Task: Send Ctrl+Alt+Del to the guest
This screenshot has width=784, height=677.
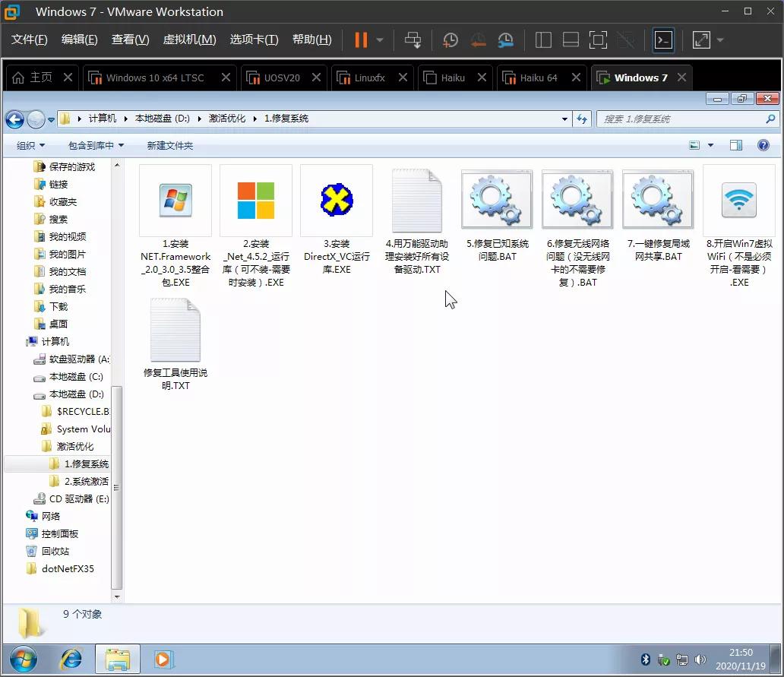Action: tap(412, 40)
